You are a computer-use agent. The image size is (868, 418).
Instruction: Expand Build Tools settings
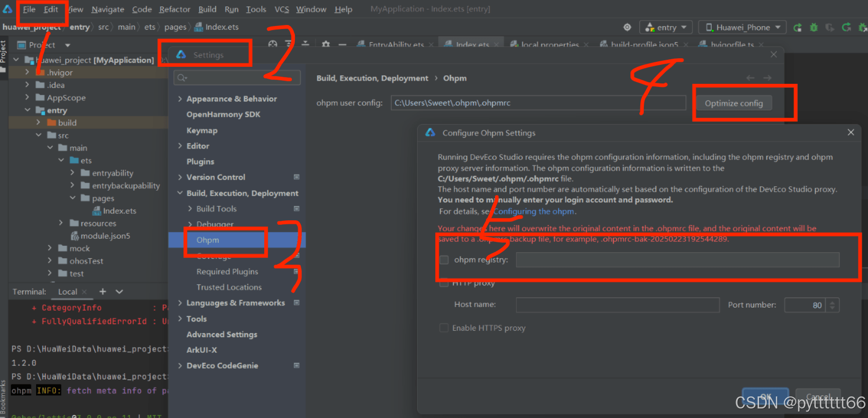tap(190, 209)
